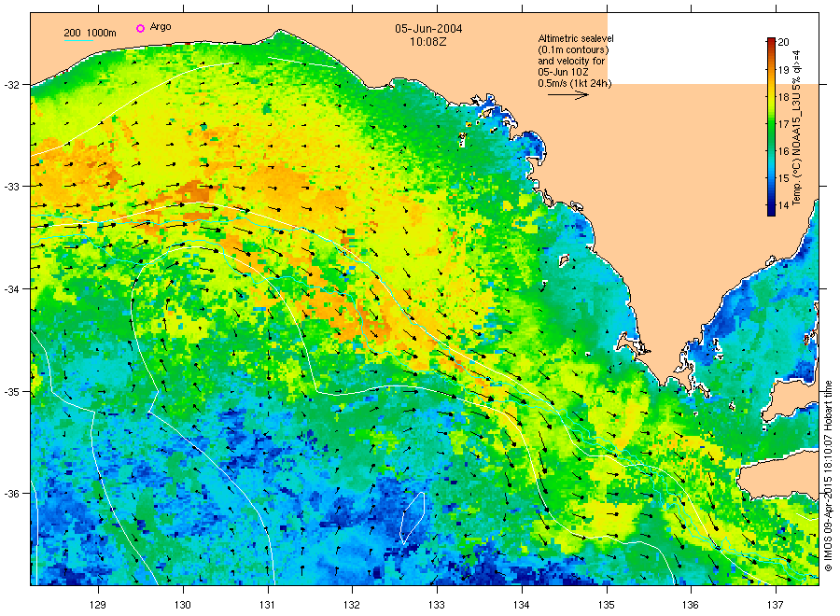Click the longitude label 135

point(607,606)
